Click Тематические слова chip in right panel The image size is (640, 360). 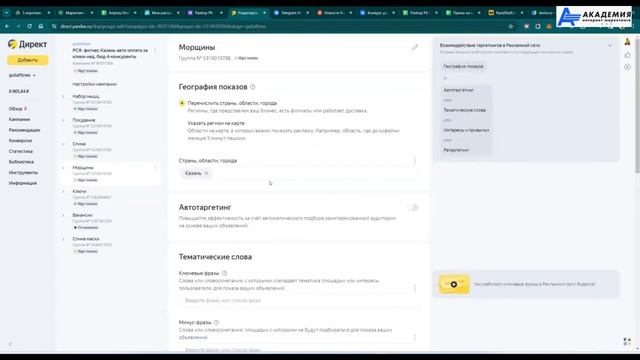tap(464, 110)
